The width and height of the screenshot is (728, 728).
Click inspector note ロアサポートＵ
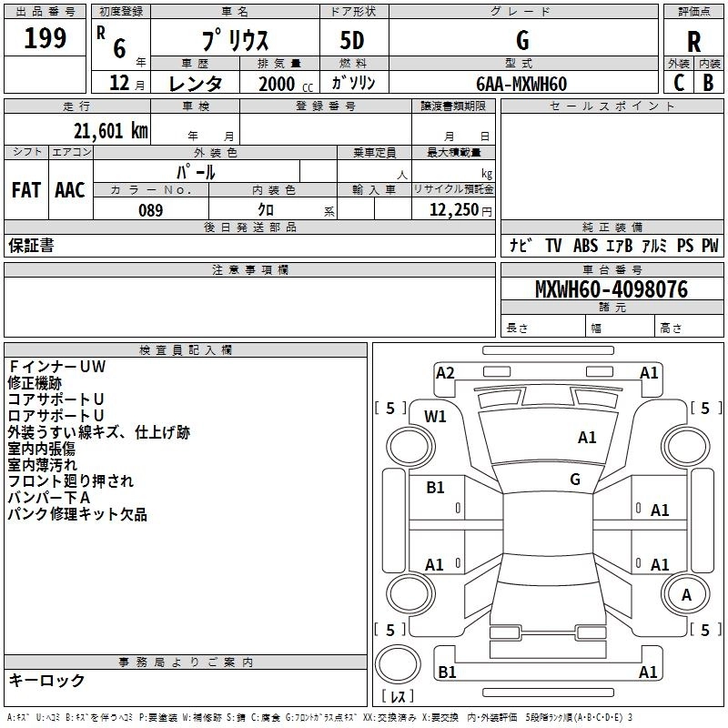pyautogui.click(x=56, y=416)
